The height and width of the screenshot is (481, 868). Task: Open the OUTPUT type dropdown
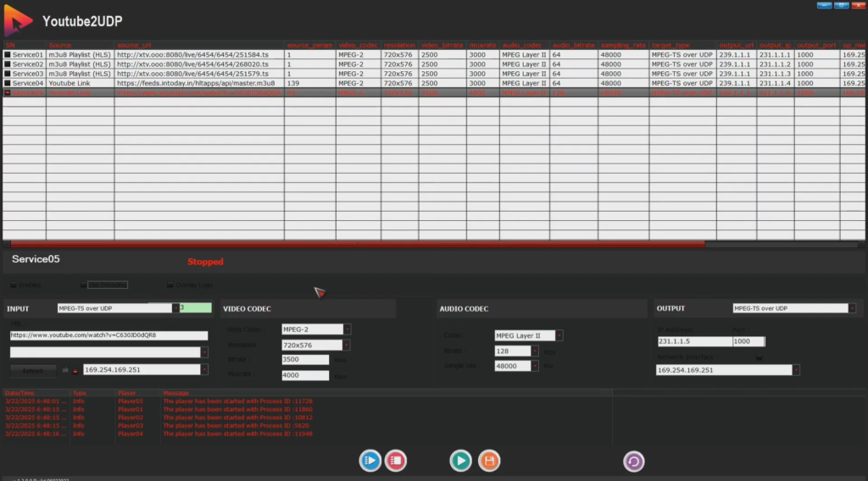pyautogui.click(x=852, y=308)
